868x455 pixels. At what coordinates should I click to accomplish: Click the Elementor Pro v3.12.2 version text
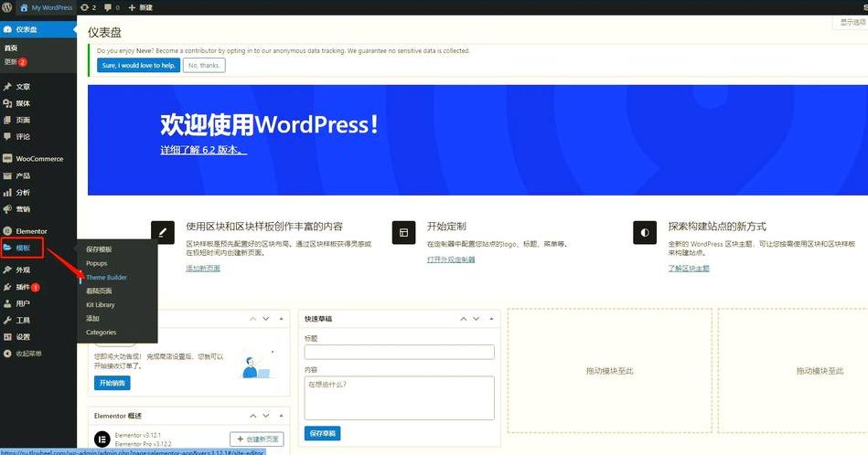[143, 444]
